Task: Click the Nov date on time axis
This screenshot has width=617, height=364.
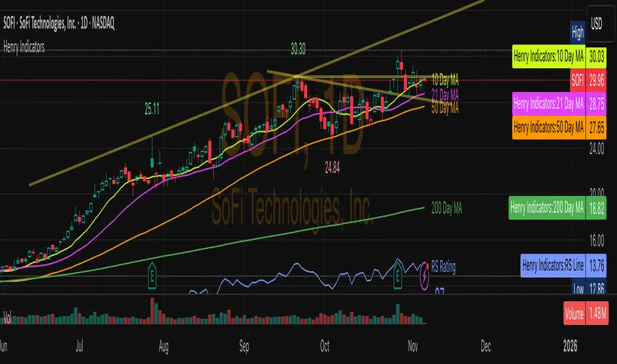Action: [x=413, y=346]
